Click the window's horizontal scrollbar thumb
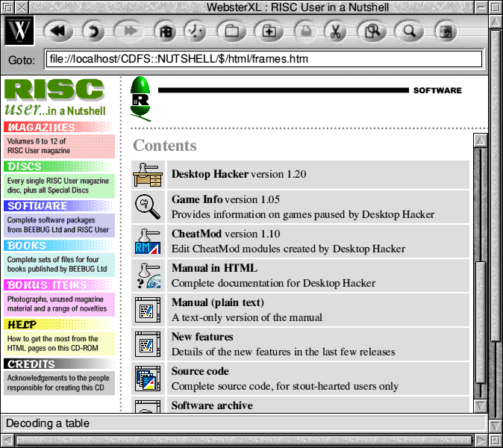The image size is (503, 448). tap(244, 441)
